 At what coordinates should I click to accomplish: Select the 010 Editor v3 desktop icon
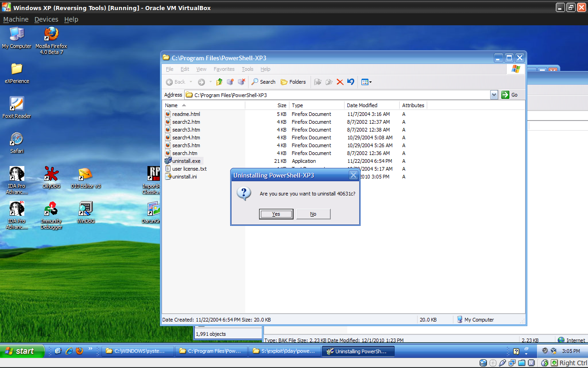click(85, 178)
